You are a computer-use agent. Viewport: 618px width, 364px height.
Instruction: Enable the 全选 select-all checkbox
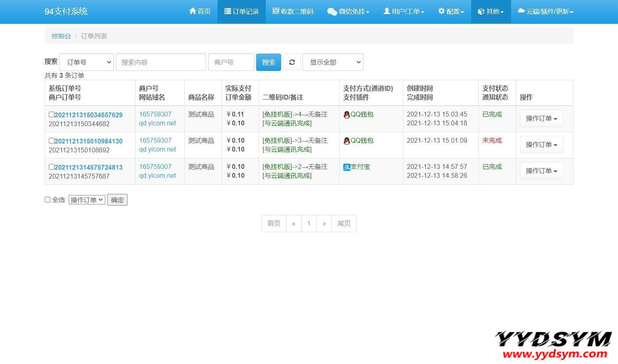click(48, 200)
